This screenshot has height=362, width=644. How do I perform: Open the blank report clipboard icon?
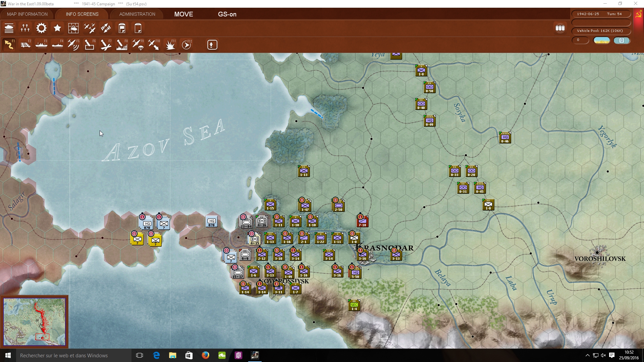click(x=138, y=28)
